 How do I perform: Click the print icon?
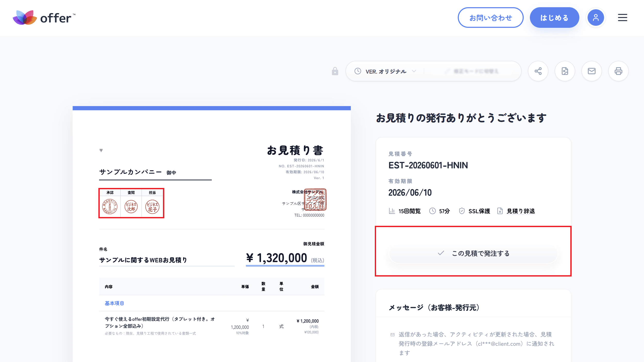618,71
